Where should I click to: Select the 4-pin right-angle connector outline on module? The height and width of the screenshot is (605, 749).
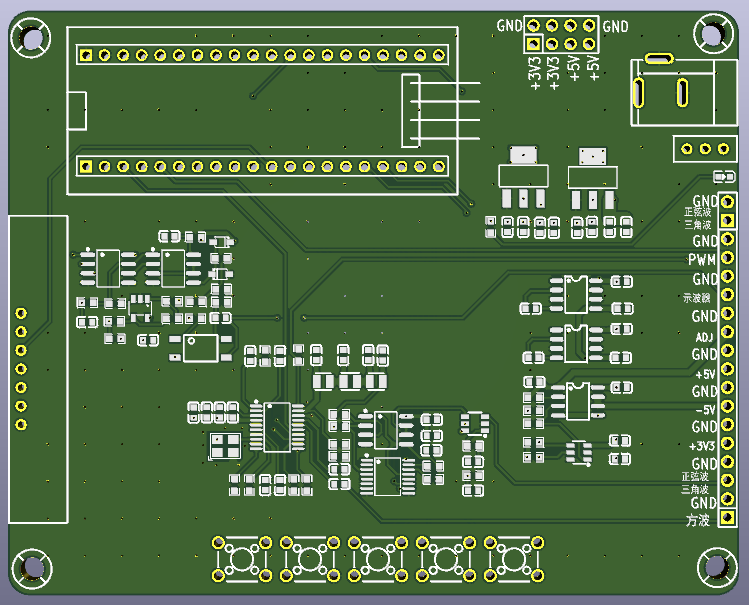(x=439, y=110)
